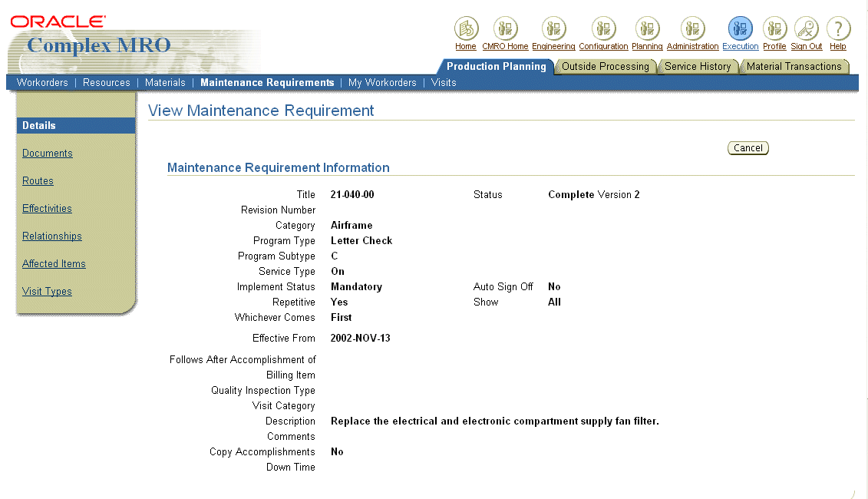Open Visit Types in the side menu
868x499 pixels.
[x=47, y=291]
